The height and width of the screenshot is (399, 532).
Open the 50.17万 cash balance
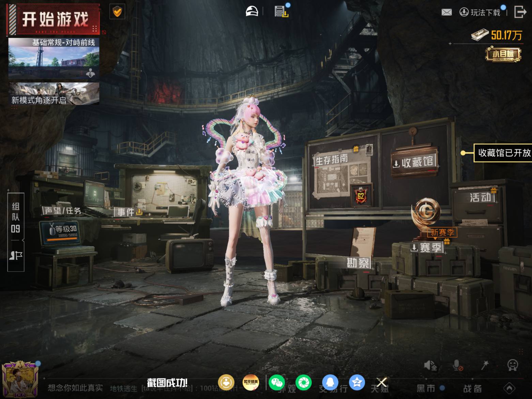tap(497, 35)
